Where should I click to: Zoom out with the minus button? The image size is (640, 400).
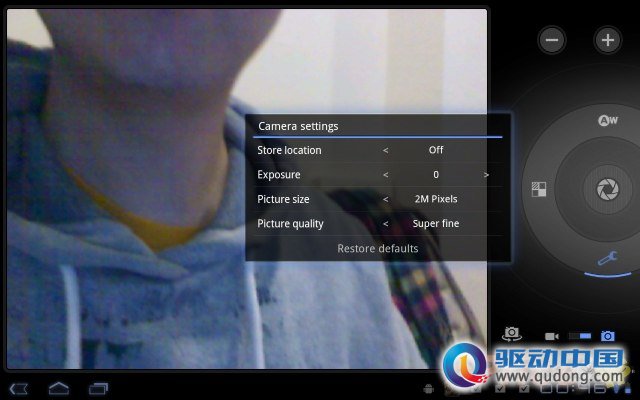pos(552,40)
